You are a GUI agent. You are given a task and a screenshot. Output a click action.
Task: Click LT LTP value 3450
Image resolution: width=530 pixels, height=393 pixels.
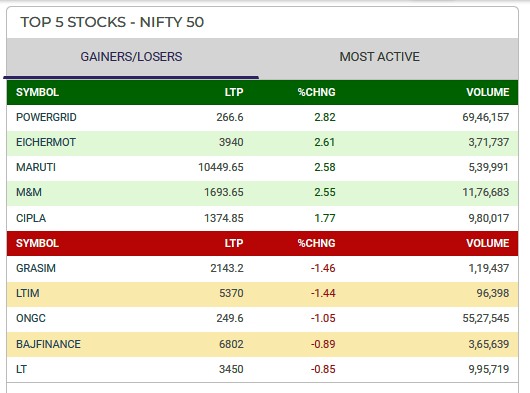[231, 369]
